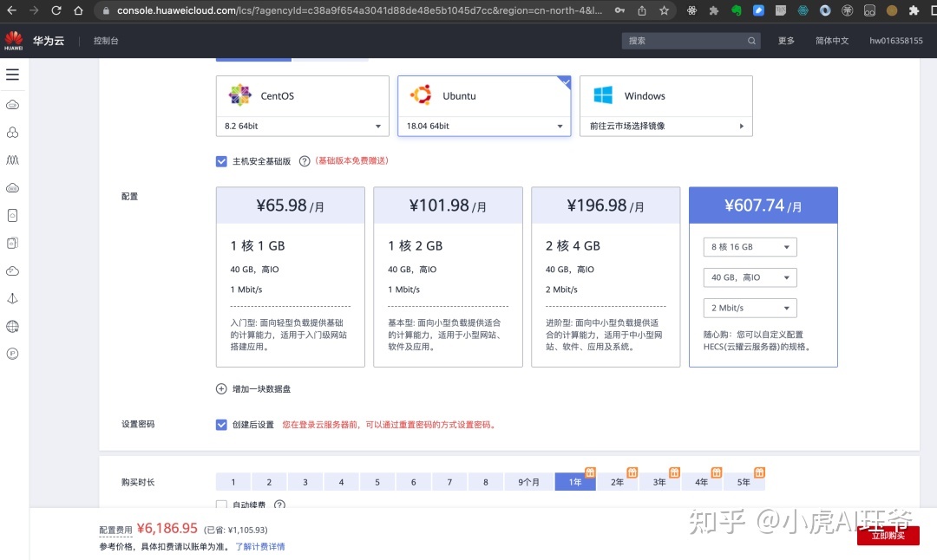Select 4年 purchase duration
937x560 pixels.
(702, 482)
